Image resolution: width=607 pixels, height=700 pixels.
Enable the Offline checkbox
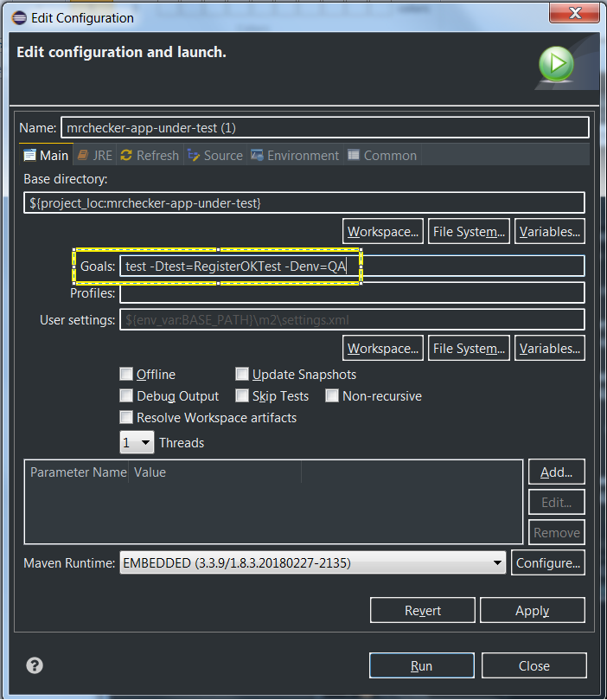point(126,375)
